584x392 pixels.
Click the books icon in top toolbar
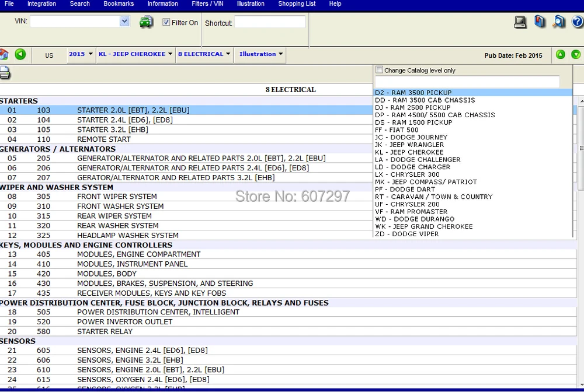coord(540,22)
